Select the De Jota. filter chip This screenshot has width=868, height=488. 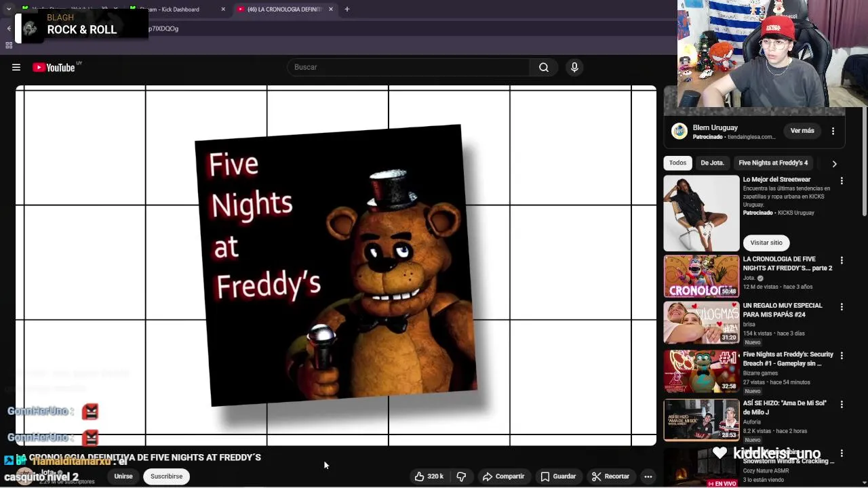[712, 163]
